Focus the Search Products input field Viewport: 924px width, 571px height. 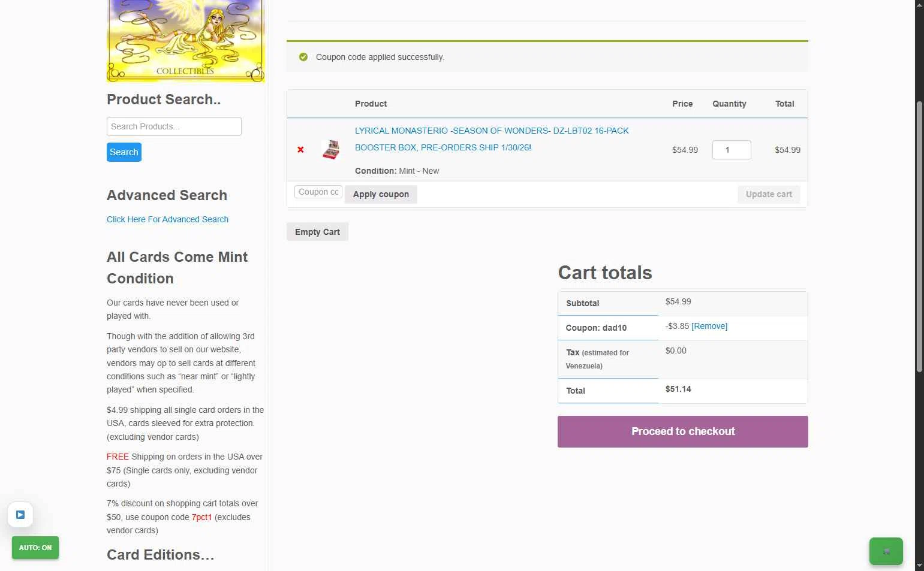(174, 126)
